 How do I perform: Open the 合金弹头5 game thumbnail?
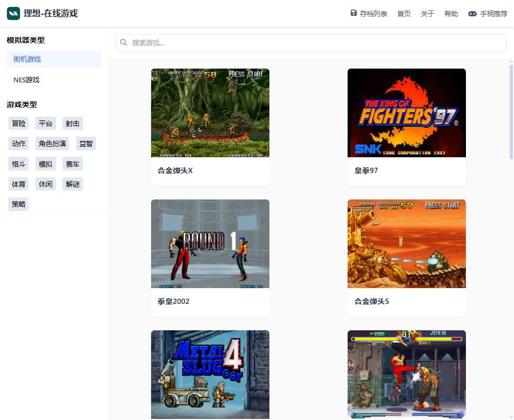tap(406, 243)
